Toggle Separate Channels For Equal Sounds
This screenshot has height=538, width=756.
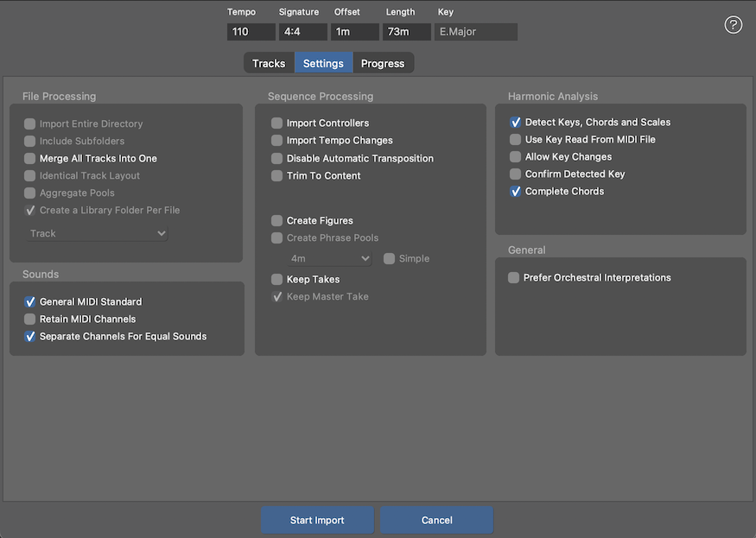tap(30, 337)
